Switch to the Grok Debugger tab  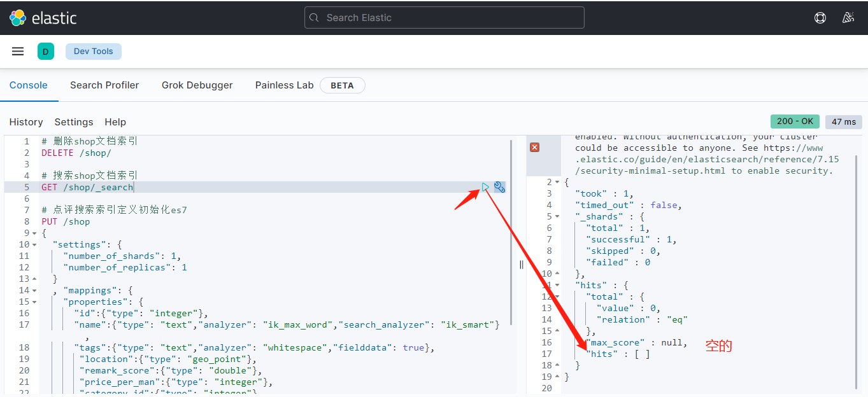click(197, 85)
